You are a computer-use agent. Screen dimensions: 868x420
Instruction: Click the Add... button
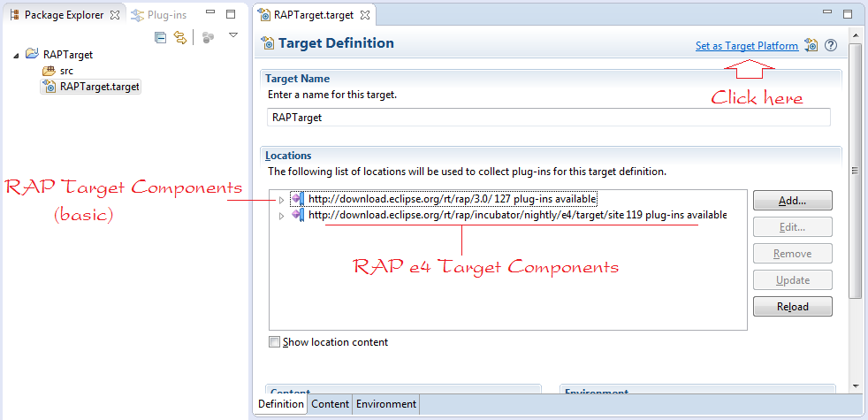pos(792,201)
